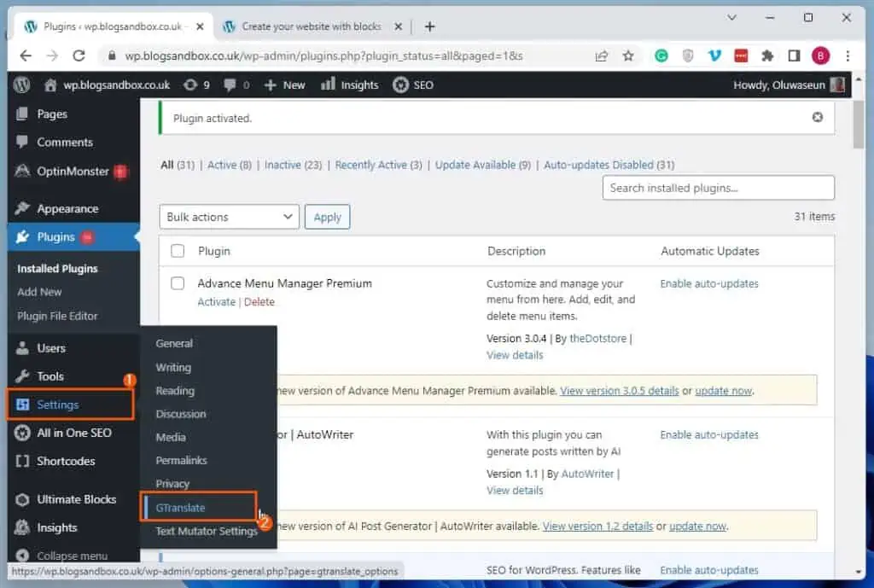Click the red extension icon
This screenshot has width=874, height=588.
click(741, 55)
